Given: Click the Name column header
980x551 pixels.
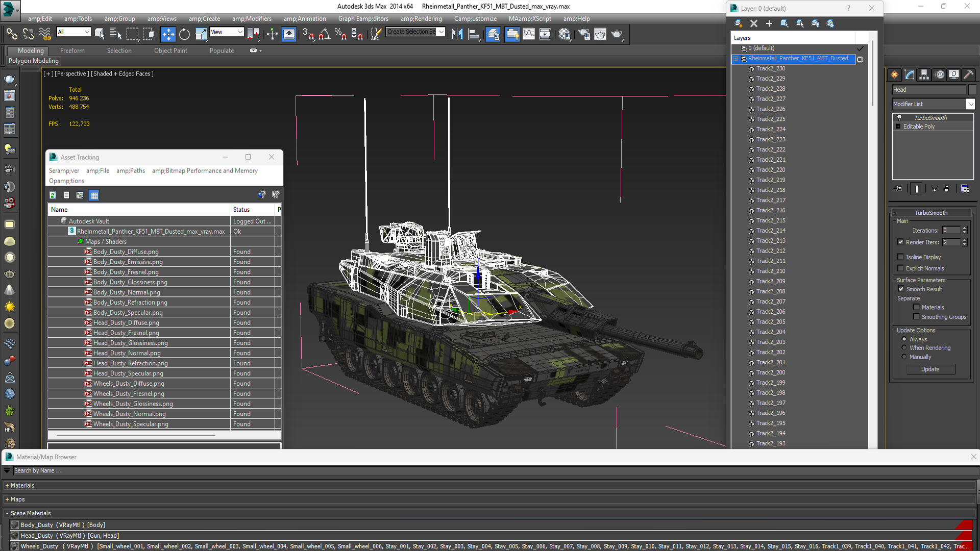Looking at the screenshot, I should click(x=139, y=210).
